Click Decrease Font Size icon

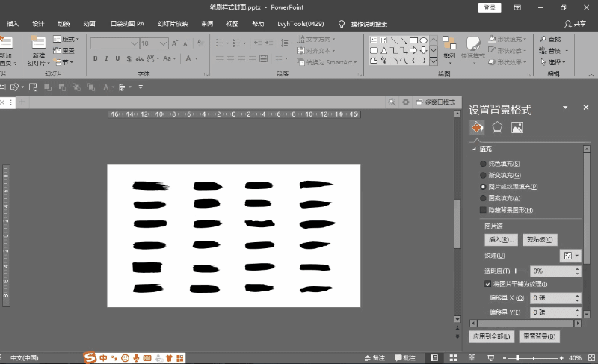click(x=186, y=43)
